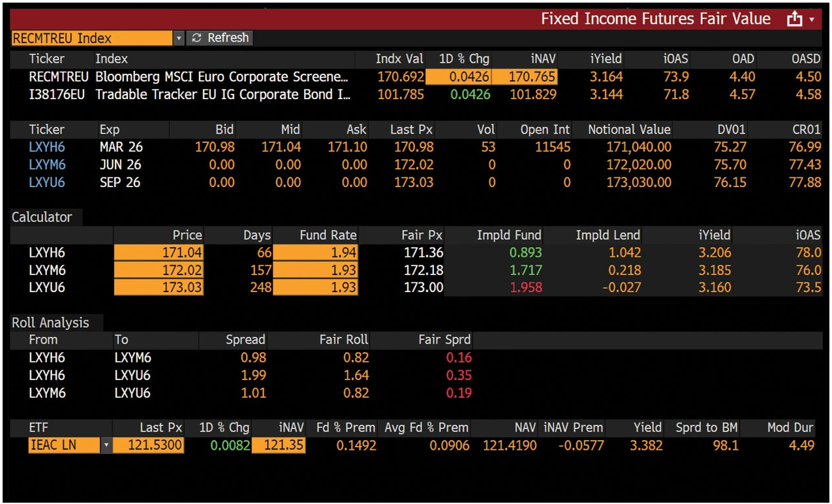Click the circular refresh arrows icon
Screen dimensions: 832x504
tap(196, 38)
